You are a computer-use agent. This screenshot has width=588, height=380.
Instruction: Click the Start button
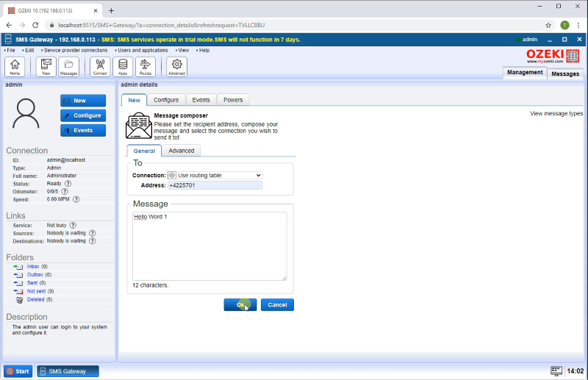[18, 371]
